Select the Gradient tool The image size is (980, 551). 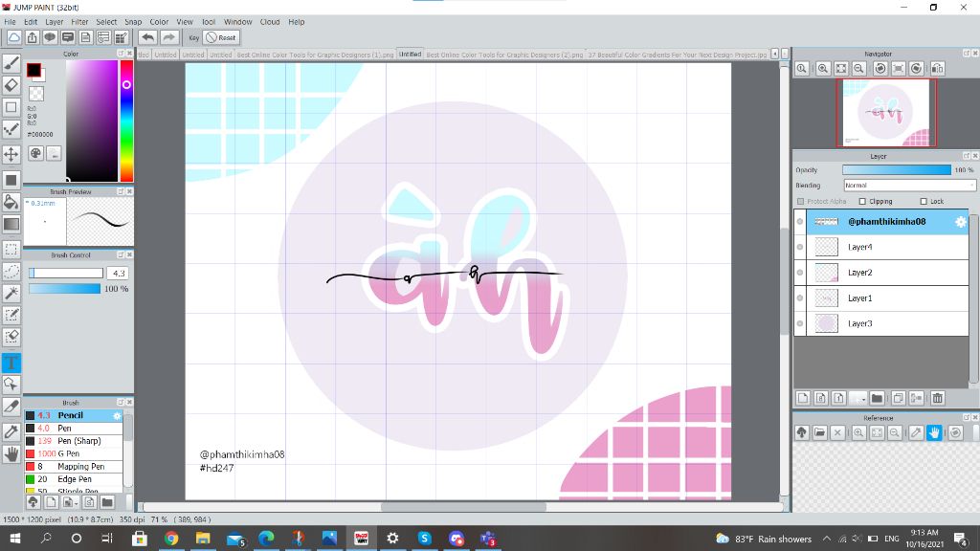[x=11, y=224]
